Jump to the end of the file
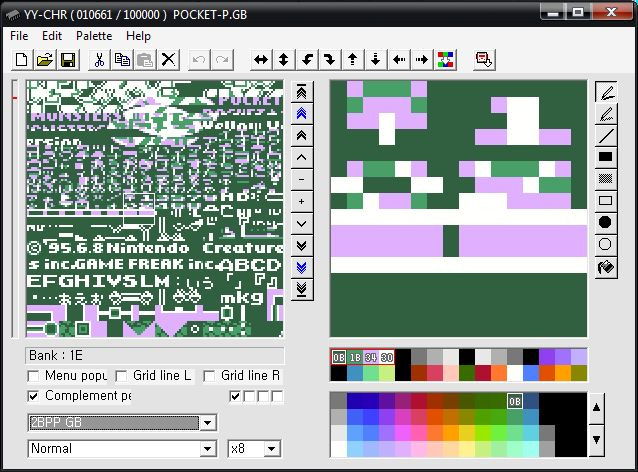Image resolution: width=638 pixels, height=472 pixels. pos(302,289)
